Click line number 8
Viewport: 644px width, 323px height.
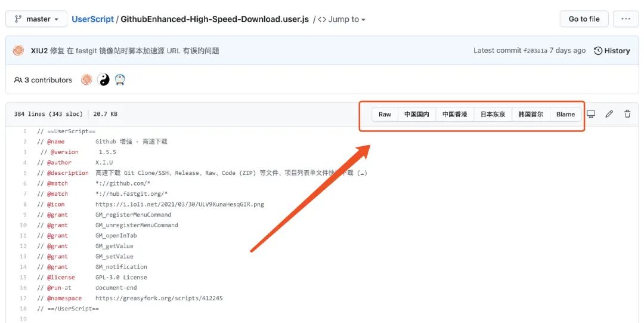pos(24,204)
